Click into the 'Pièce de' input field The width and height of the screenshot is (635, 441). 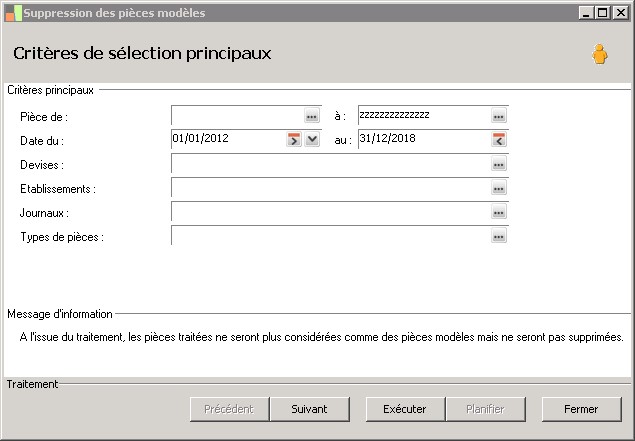237,116
